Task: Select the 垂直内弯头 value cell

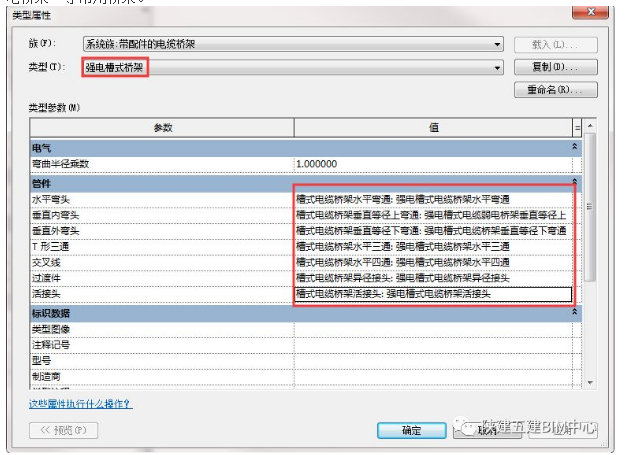Action: (433, 215)
